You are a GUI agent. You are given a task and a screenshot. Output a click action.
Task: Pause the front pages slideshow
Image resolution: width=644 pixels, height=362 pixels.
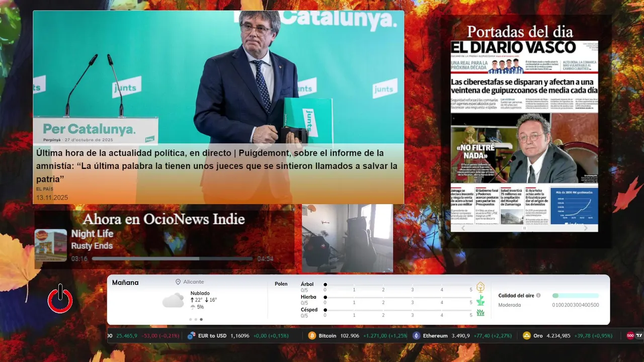524,228
